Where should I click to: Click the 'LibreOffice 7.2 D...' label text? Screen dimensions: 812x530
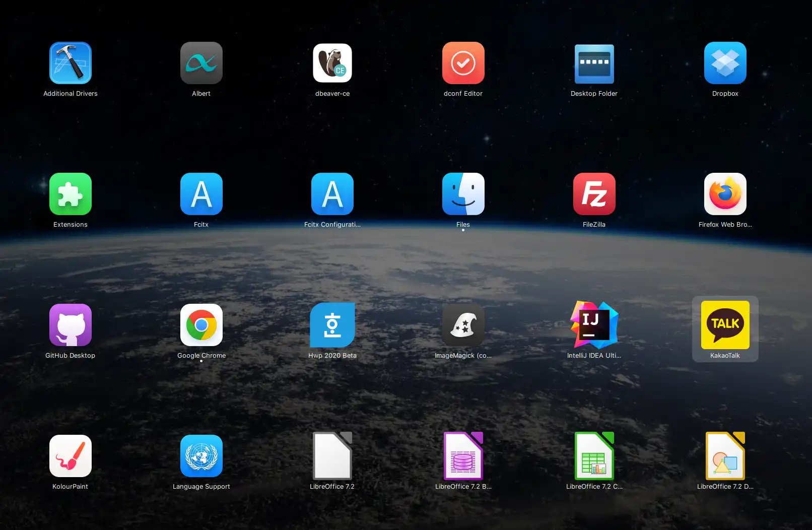tap(725, 487)
